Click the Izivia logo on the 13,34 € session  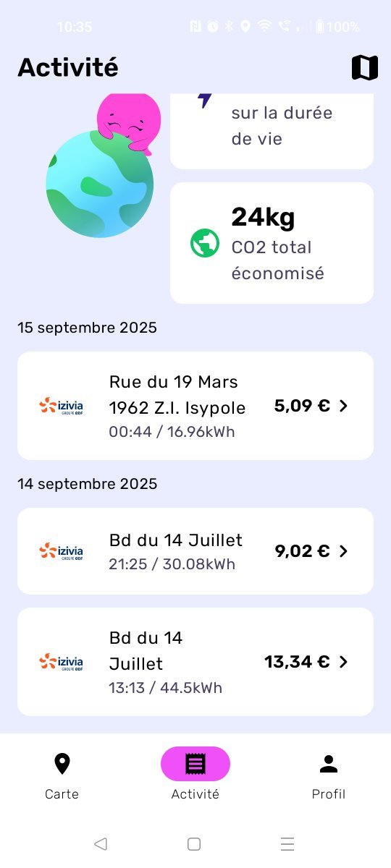pos(61,662)
